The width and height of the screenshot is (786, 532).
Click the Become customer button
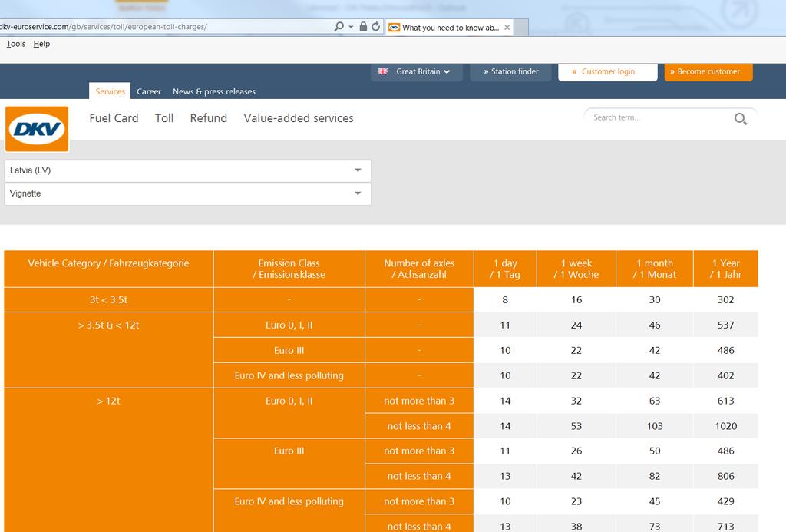pos(708,71)
